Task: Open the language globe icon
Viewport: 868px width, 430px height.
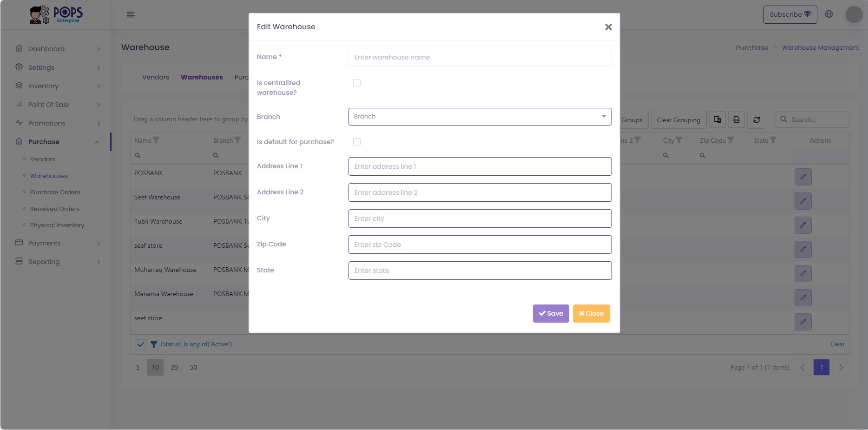Action: tap(829, 14)
